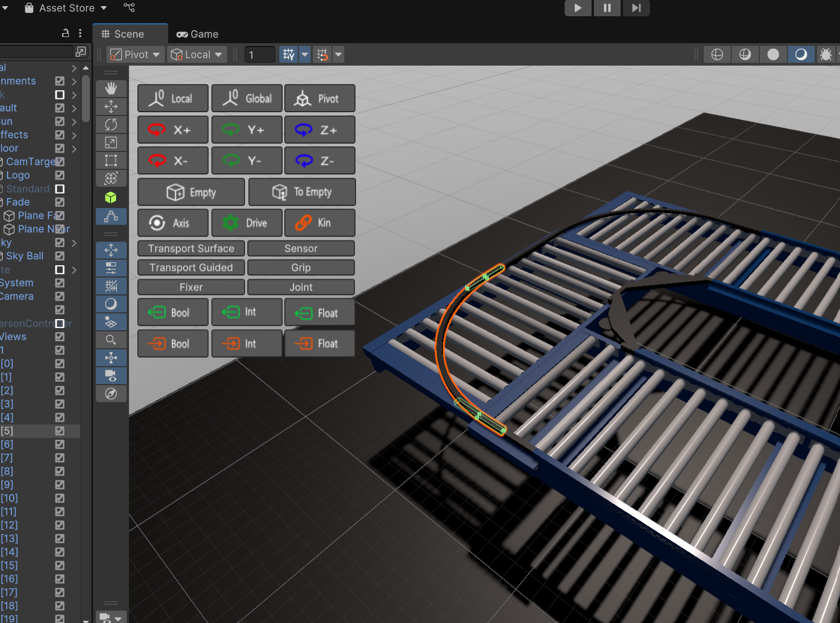840x623 pixels.
Task: Click the green cube custom tool icon
Action: [111, 197]
